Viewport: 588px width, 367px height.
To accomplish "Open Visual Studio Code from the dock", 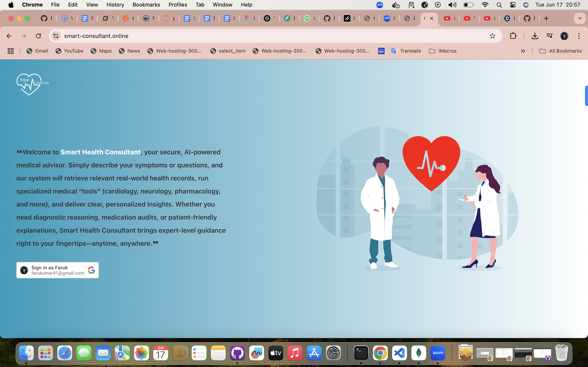I will (399, 353).
